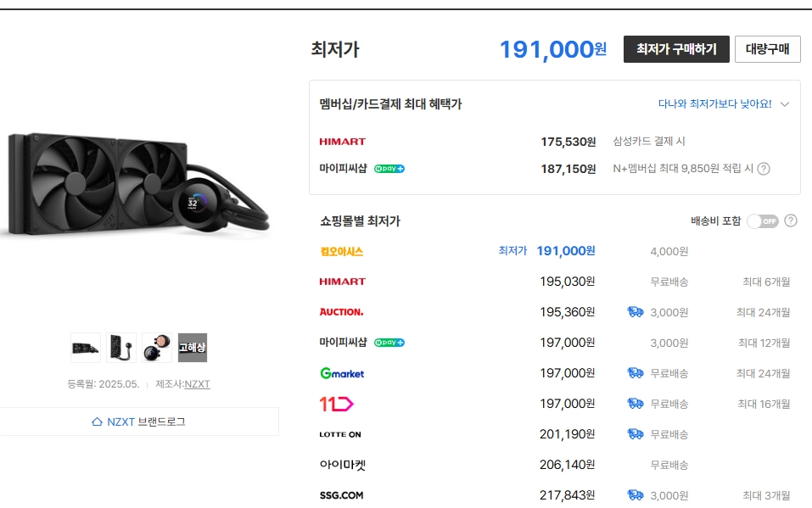The width and height of the screenshot is (812, 508).
Task: Click 최대 3개월 installment in SSG.COM row
Action: pos(766,495)
